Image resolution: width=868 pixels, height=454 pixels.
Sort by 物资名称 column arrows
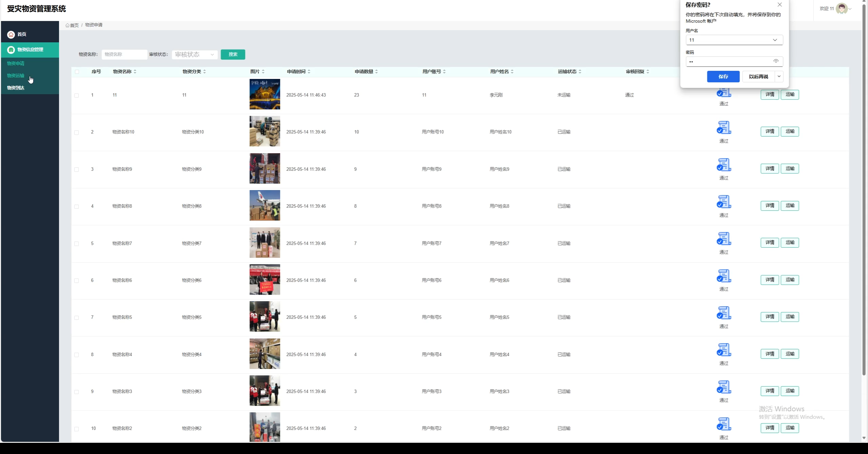(135, 71)
